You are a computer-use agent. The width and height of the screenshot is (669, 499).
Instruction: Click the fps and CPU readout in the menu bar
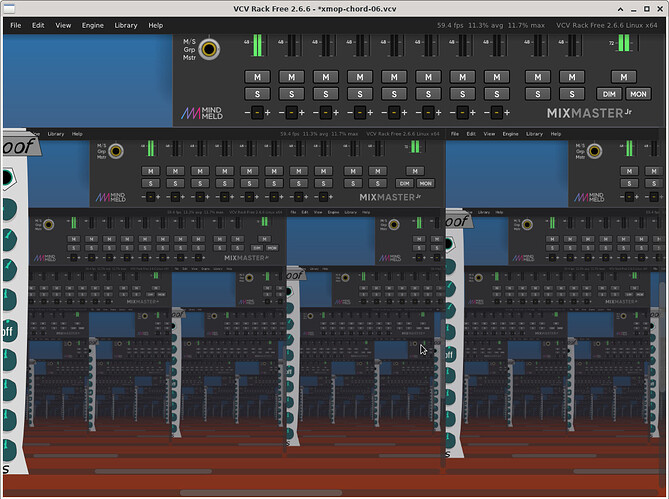tap(491, 26)
